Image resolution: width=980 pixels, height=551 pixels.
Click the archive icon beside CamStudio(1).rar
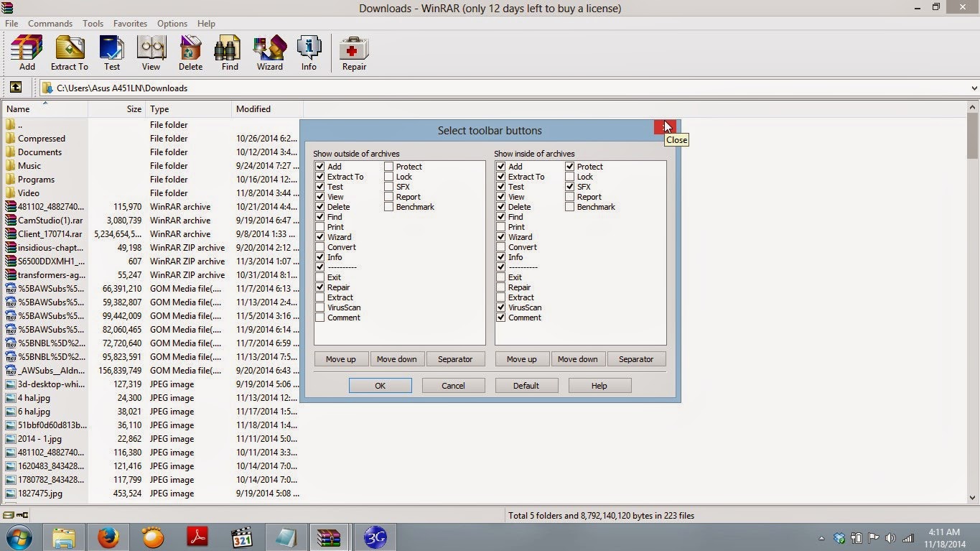tap(10, 220)
